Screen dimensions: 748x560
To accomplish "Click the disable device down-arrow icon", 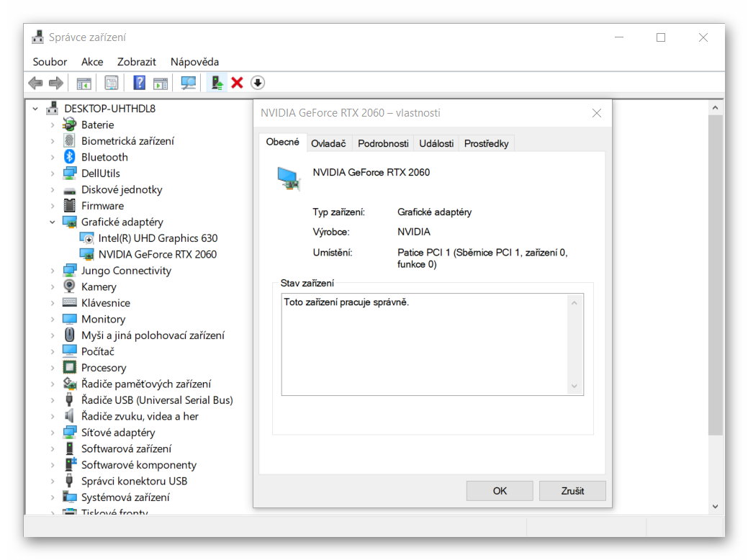I will tap(258, 83).
